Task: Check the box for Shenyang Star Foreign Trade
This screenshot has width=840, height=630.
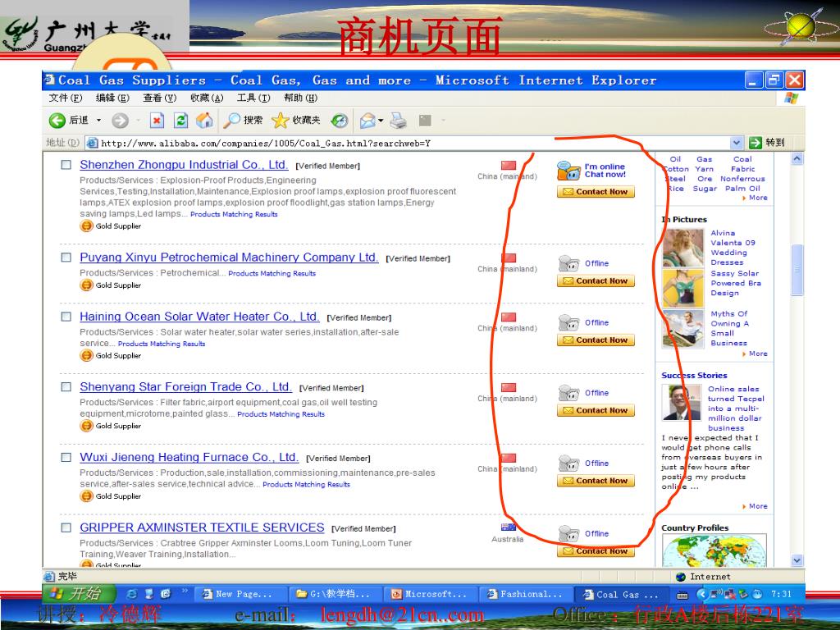Action: pyautogui.click(x=66, y=387)
